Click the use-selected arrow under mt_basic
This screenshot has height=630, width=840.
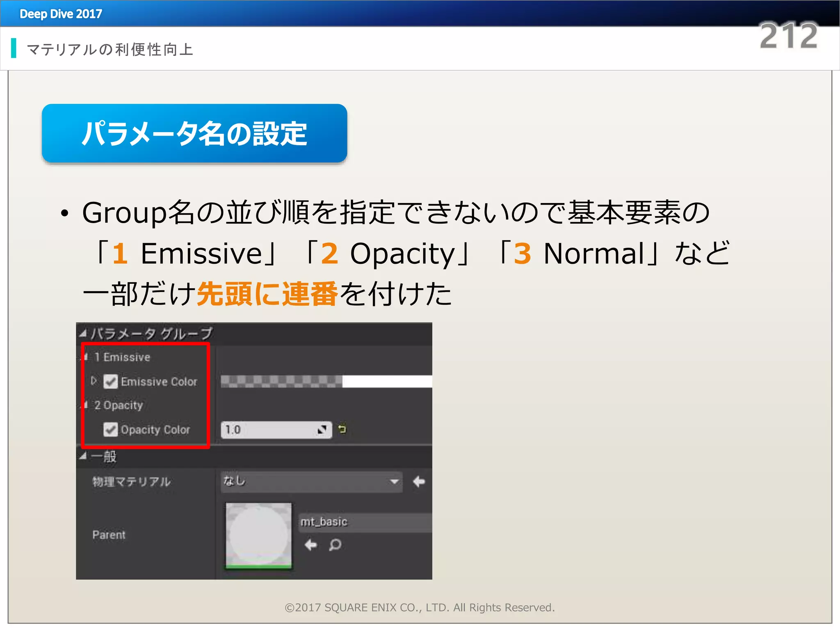pyautogui.click(x=311, y=545)
